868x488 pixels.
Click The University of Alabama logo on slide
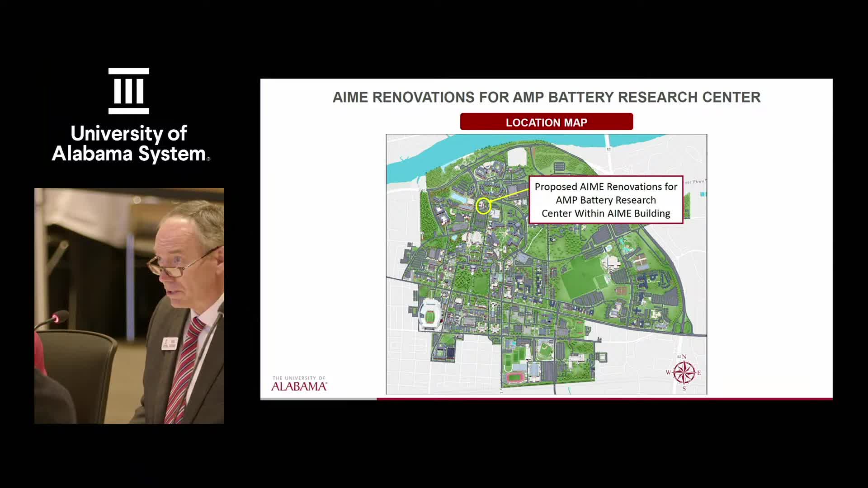(x=299, y=383)
